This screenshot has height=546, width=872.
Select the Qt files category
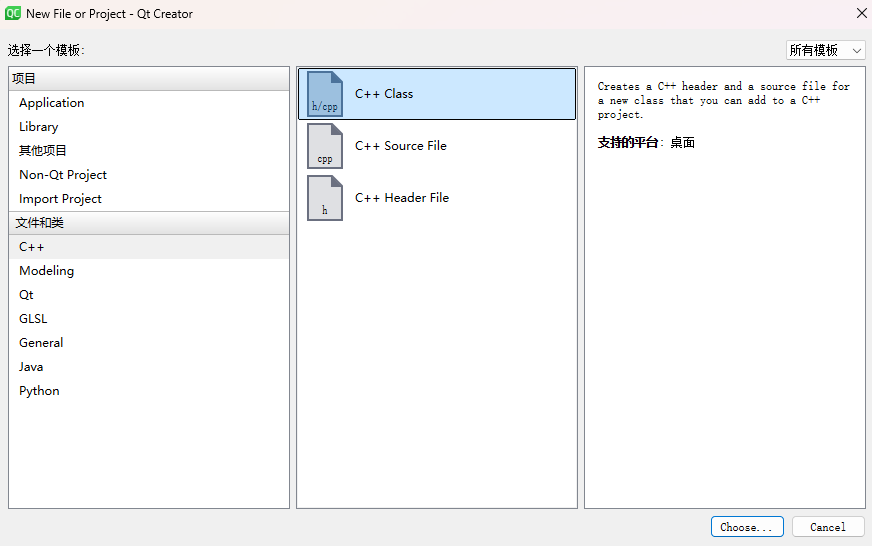pos(149,295)
